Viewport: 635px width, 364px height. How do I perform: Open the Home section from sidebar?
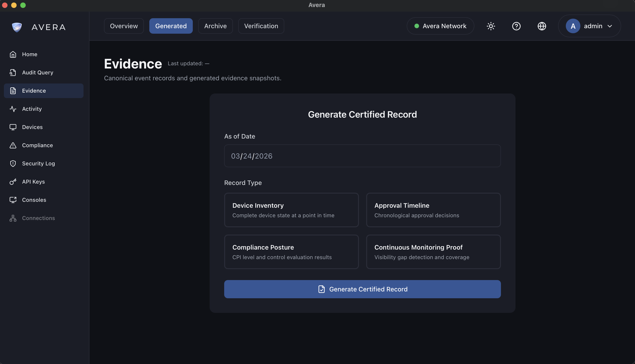pyautogui.click(x=30, y=54)
